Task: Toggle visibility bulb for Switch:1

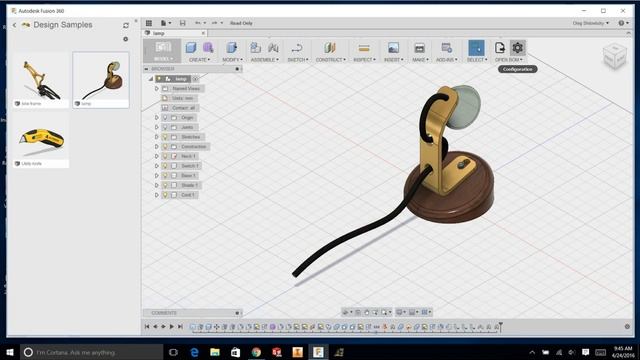Action: tap(165, 166)
